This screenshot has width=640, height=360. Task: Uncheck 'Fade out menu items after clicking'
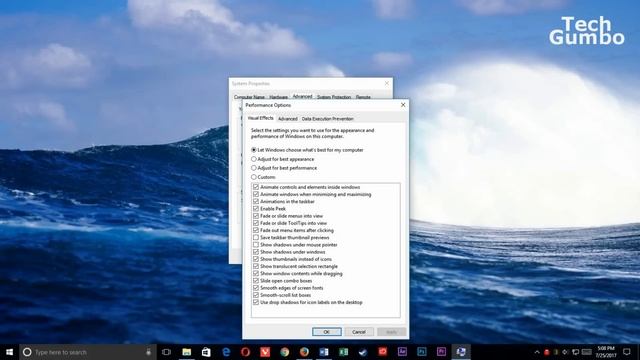(256, 230)
